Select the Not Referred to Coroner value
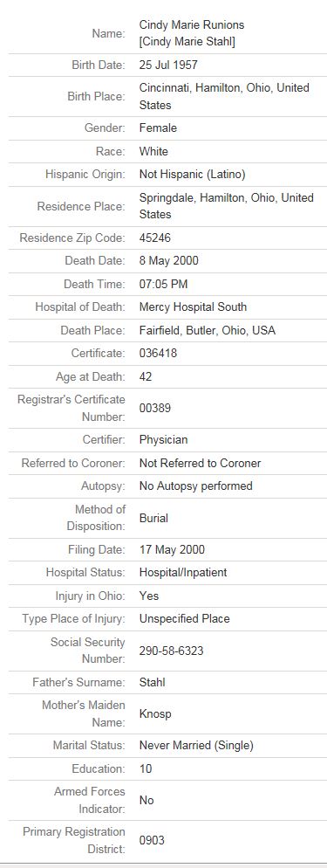Screen dimensions: 327x868 point(200,463)
